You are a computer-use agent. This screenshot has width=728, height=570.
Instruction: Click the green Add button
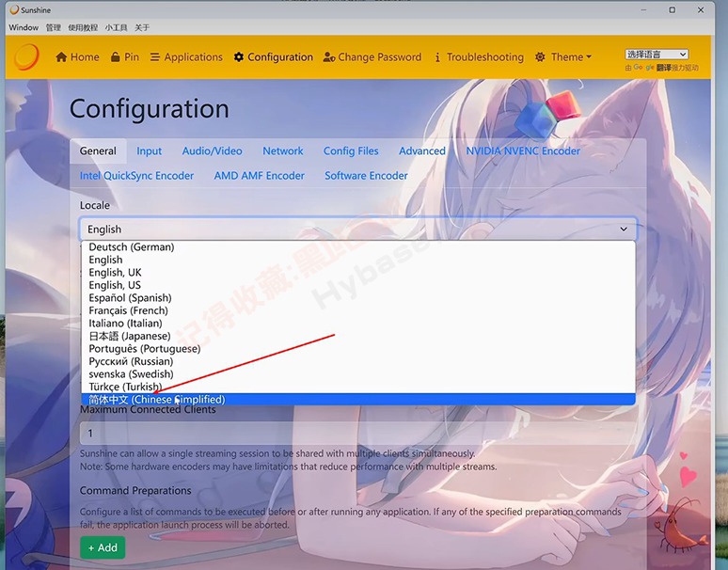click(103, 547)
